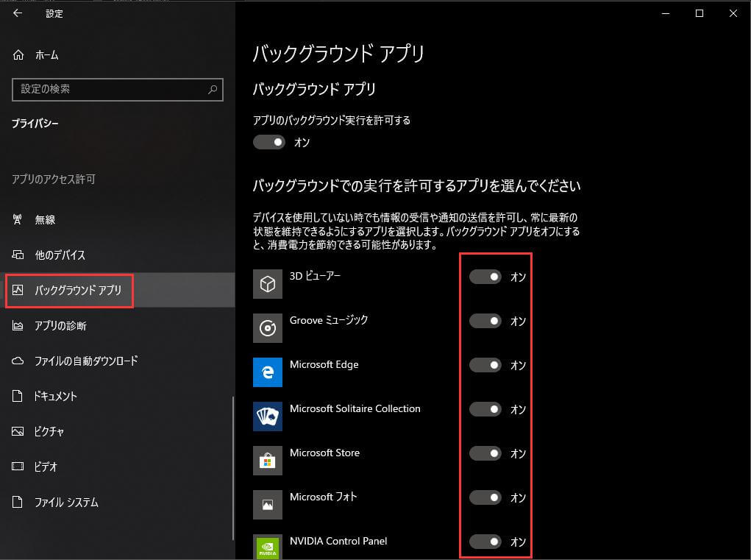
Task: Close the Settings window
Action: click(x=733, y=13)
